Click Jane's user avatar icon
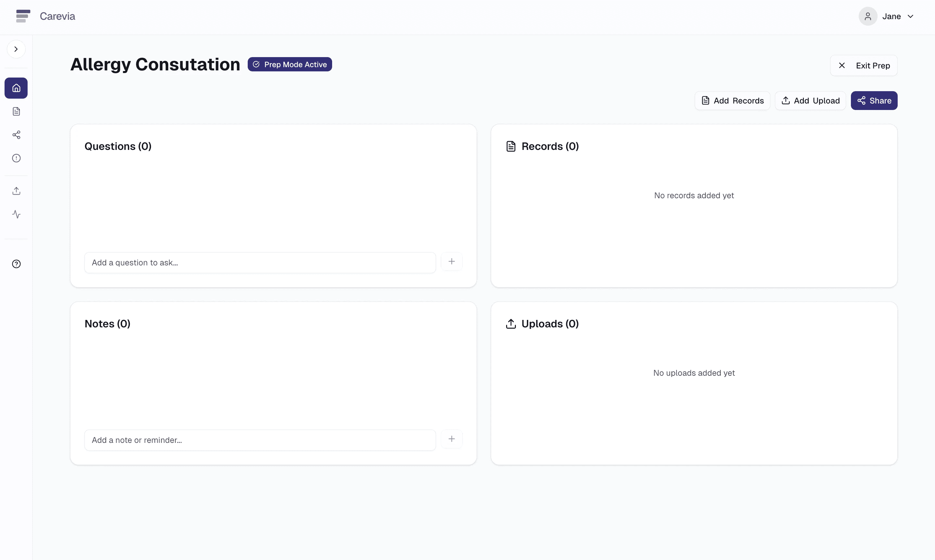The image size is (935, 560). coord(868,16)
